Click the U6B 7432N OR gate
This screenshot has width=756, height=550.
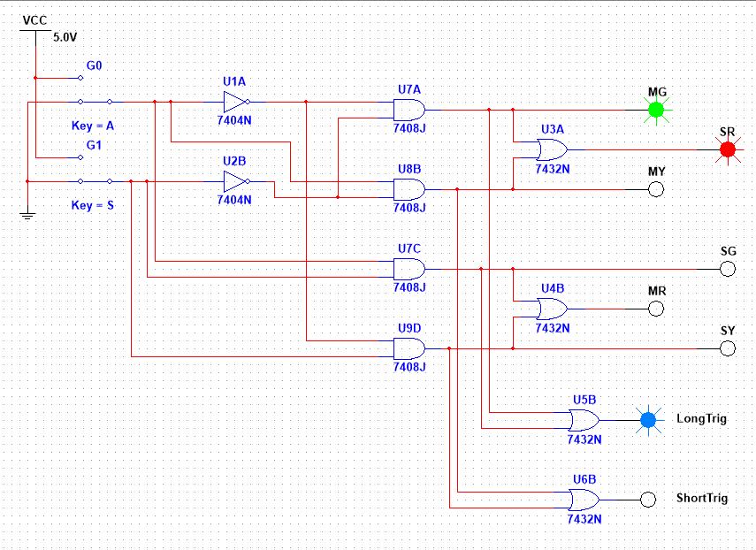pyautogui.click(x=583, y=498)
